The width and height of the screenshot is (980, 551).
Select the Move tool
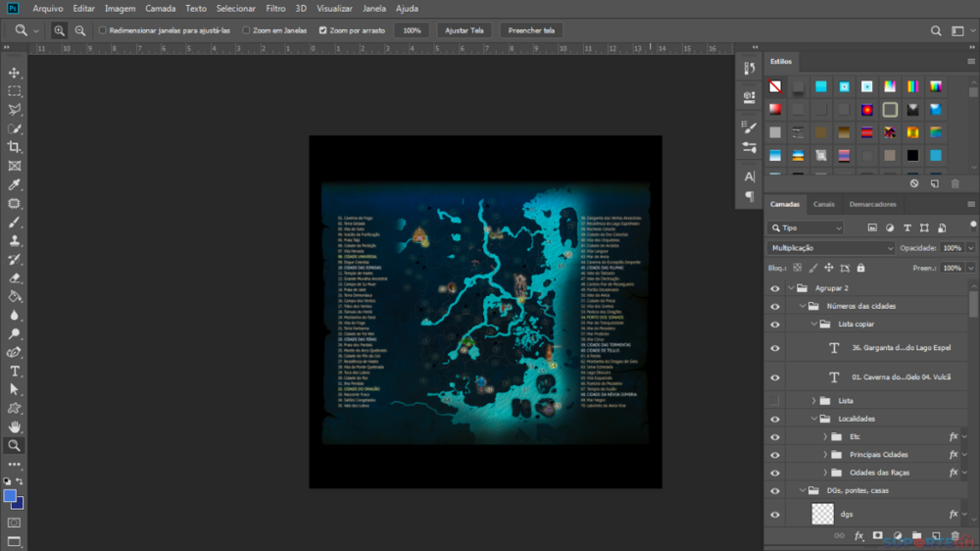15,73
